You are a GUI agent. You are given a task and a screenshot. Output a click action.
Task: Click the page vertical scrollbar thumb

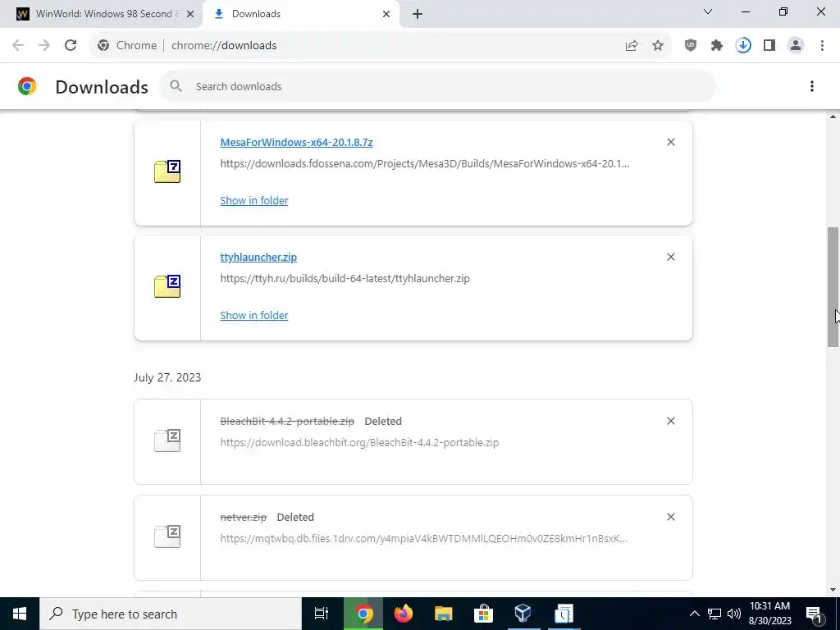[x=833, y=286]
